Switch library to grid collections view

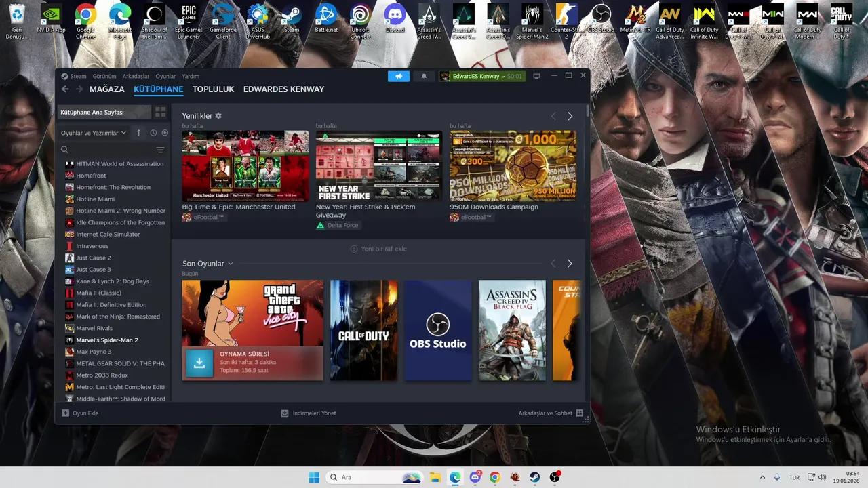(x=160, y=112)
